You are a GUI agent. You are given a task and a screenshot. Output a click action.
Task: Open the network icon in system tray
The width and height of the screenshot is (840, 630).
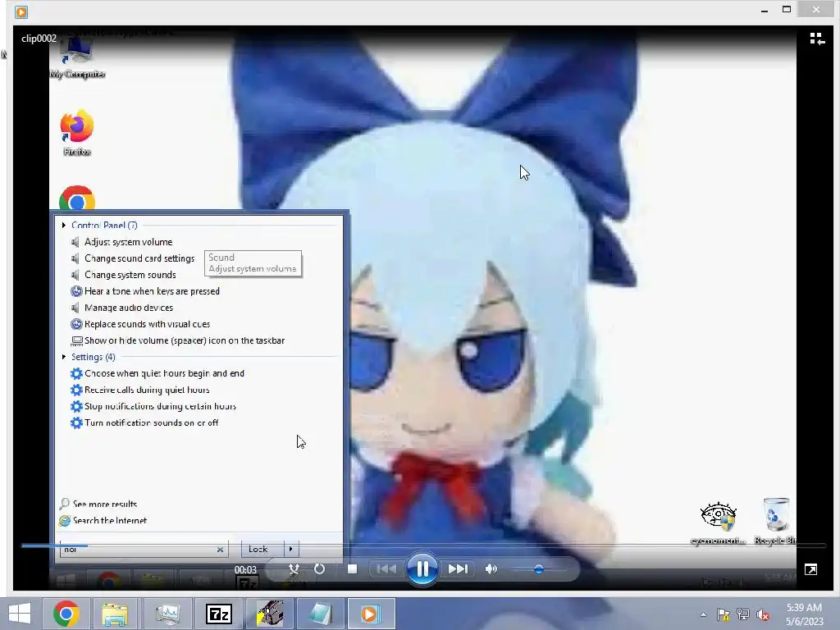coord(743,614)
